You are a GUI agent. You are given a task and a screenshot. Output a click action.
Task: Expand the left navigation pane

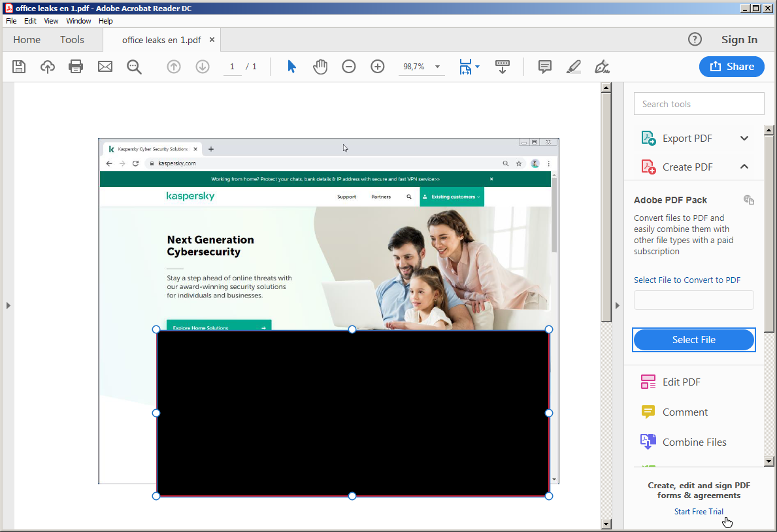(8, 305)
